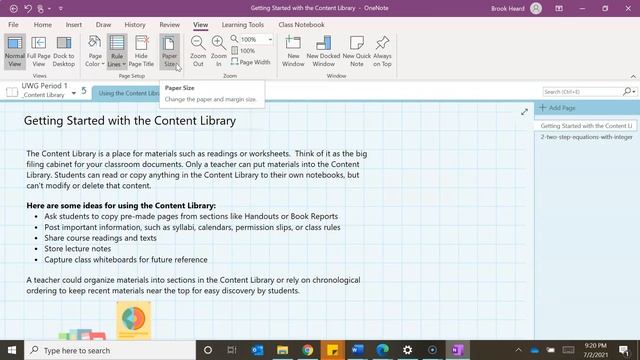Image resolution: width=640 pixels, height=360 pixels.
Task: Click the OneDrive cloud in system tray
Action: [x=535, y=350]
